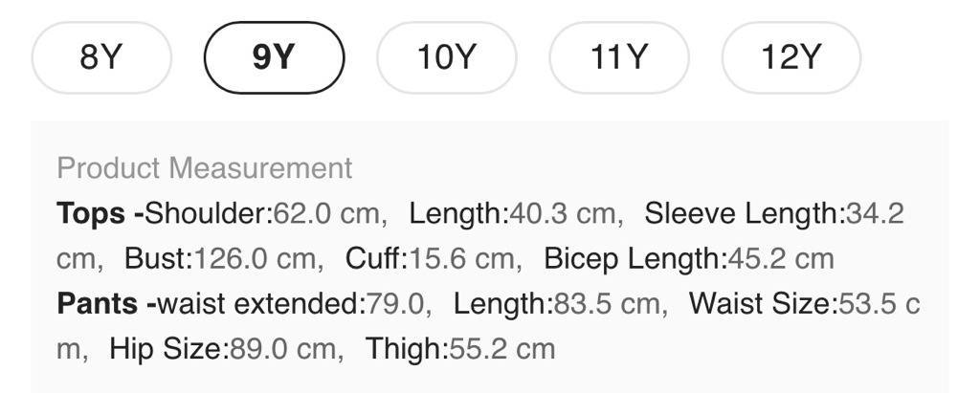Pick size 10Y
Viewport: 980px width, 393px height.
[x=446, y=58]
